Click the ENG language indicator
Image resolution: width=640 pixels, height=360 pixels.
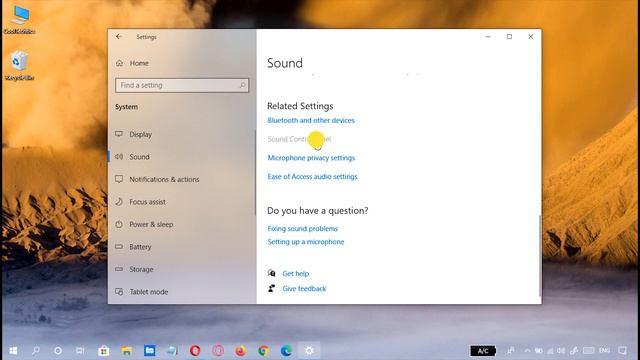[604, 350]
